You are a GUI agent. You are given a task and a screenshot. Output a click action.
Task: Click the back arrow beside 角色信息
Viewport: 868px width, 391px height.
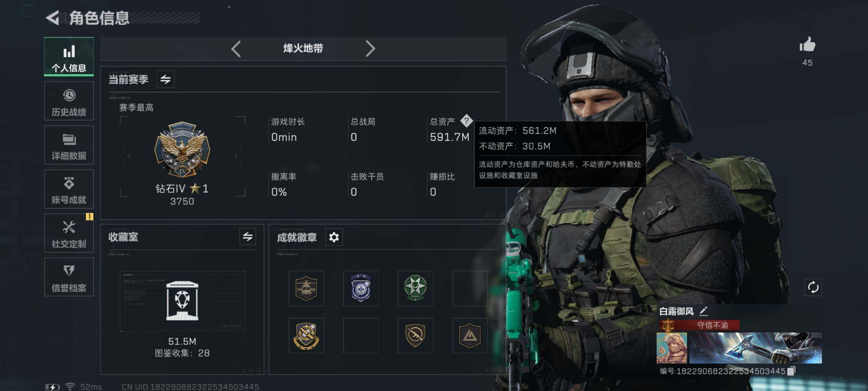pos(52,18)
